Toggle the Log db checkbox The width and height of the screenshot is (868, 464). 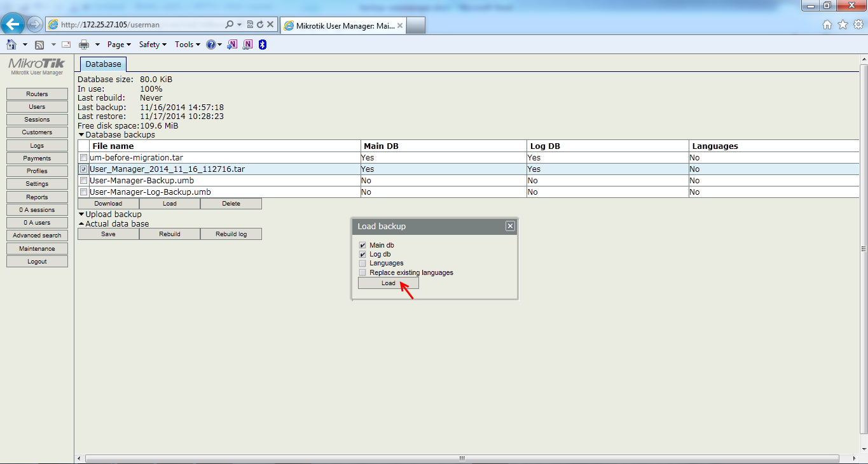362,254
